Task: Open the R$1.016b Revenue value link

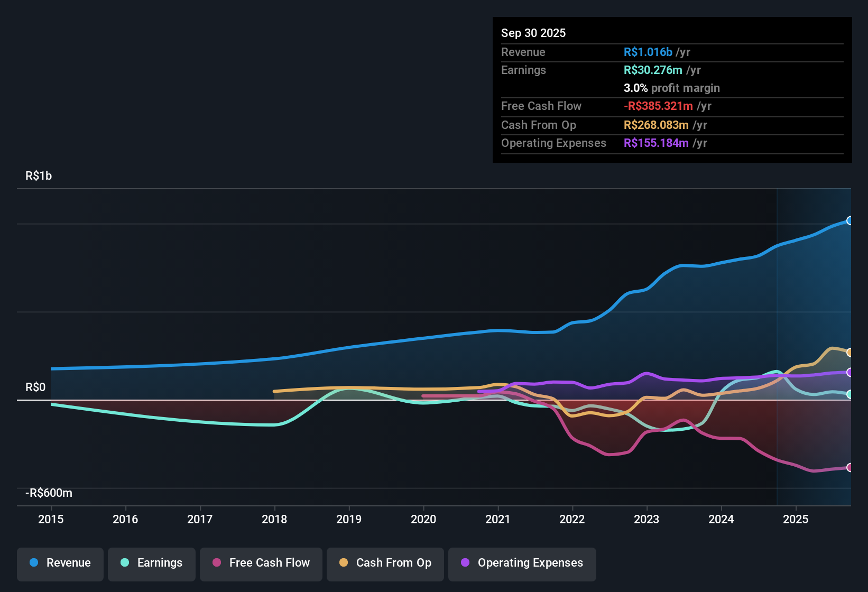Action: coord(648,52)
